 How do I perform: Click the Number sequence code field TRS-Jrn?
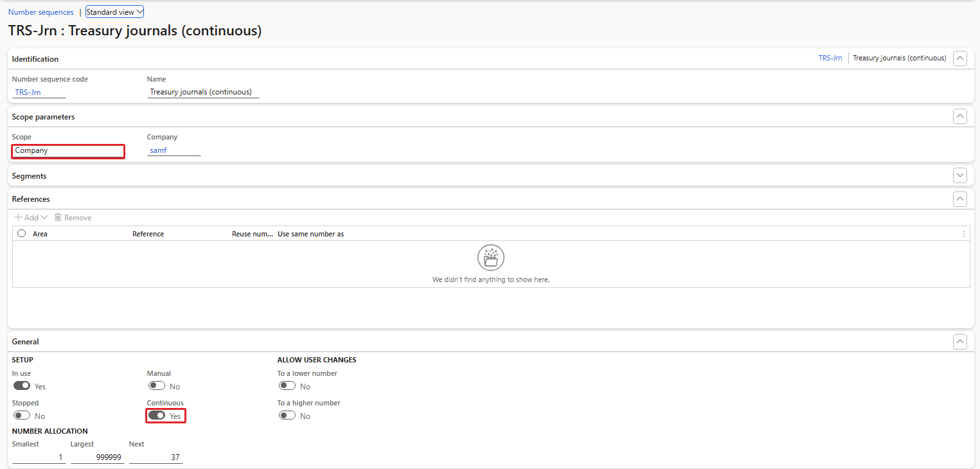click(39, 92)
